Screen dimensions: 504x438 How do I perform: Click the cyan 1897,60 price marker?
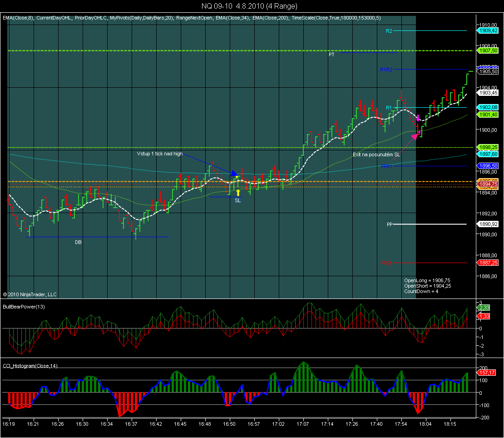coord(488,154)
